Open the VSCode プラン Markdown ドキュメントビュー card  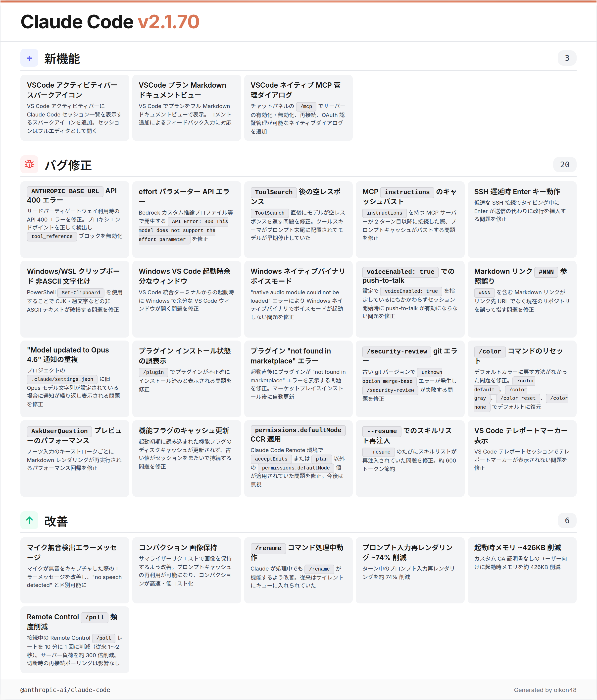click(186, 108)
